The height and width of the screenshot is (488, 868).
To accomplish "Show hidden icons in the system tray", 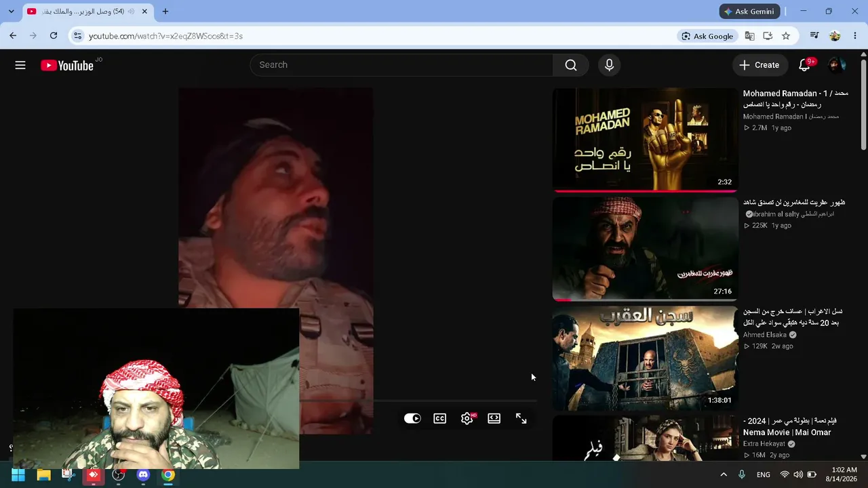I will (x=724, y=475).
